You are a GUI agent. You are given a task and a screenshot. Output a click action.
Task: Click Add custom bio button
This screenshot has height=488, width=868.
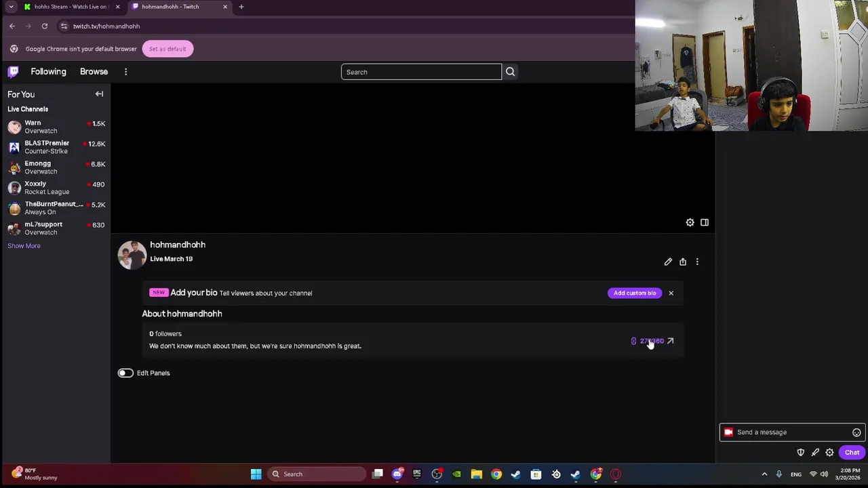[635, 293]
